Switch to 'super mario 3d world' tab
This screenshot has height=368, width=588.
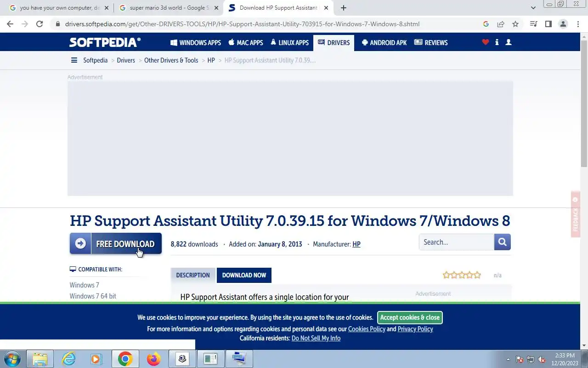pyautogui.click(x=168, y=8)
